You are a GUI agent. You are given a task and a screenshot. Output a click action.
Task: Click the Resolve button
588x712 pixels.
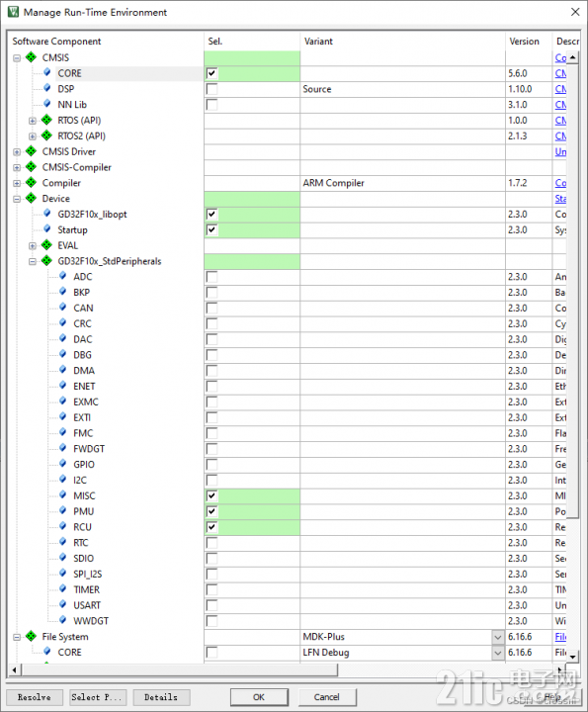34,697
